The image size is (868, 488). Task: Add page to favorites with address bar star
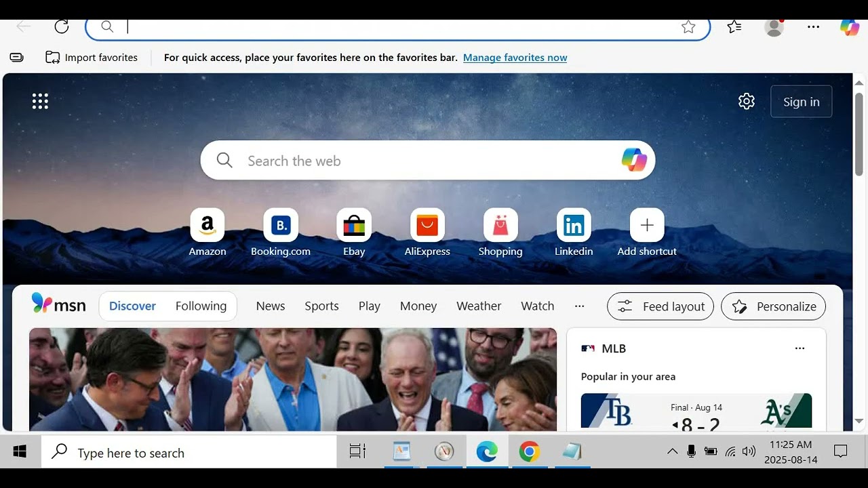[688, 26]
